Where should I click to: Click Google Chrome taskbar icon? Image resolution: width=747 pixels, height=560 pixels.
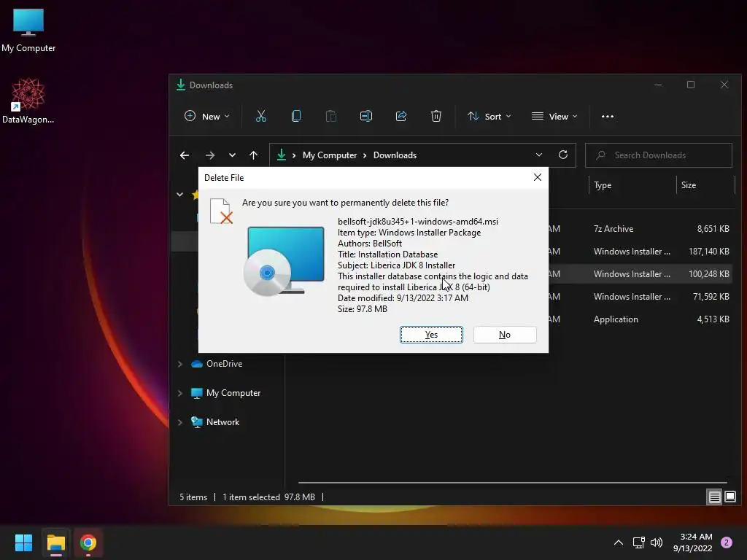pyautogui.click(x=88, y=542)
